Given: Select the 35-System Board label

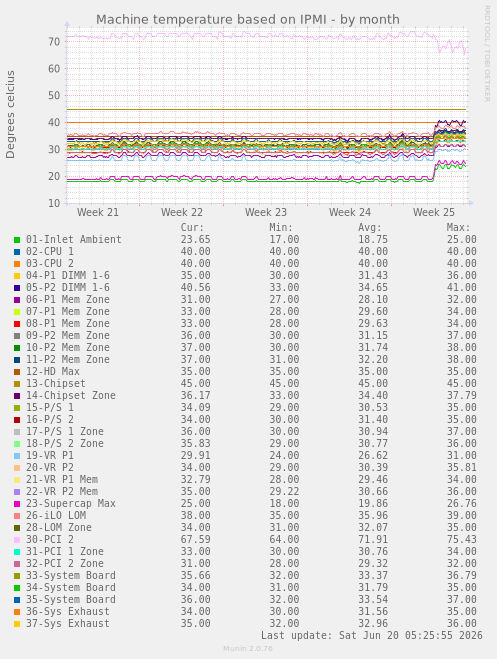Looking at the screenshot, I should (x=71, y=599).
